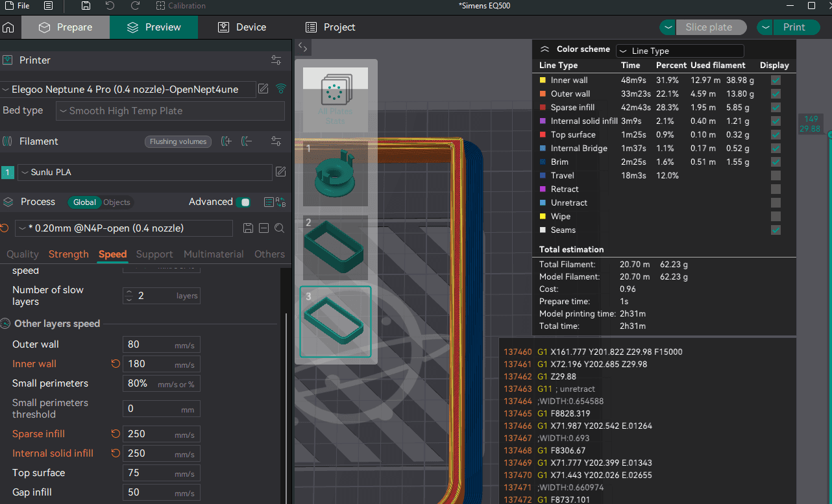Open the Device tab
The height and width of the screenshot is (504, 832).
coord(242,27)
